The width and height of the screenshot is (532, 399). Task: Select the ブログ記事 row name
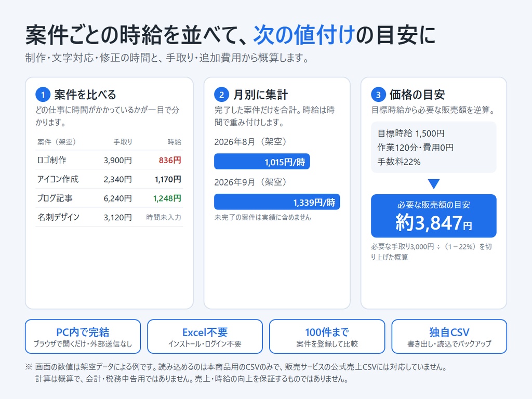55,198
